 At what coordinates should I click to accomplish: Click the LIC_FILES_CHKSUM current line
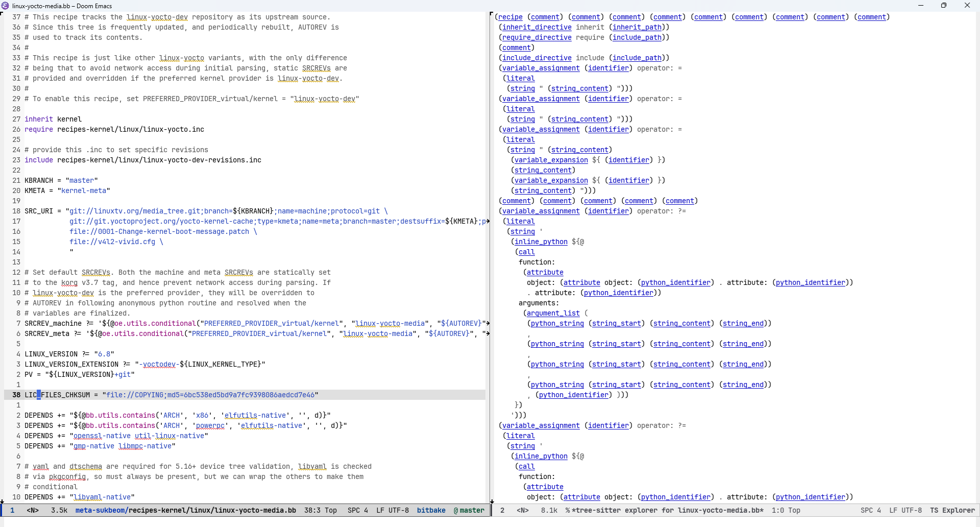pos(171,395)
